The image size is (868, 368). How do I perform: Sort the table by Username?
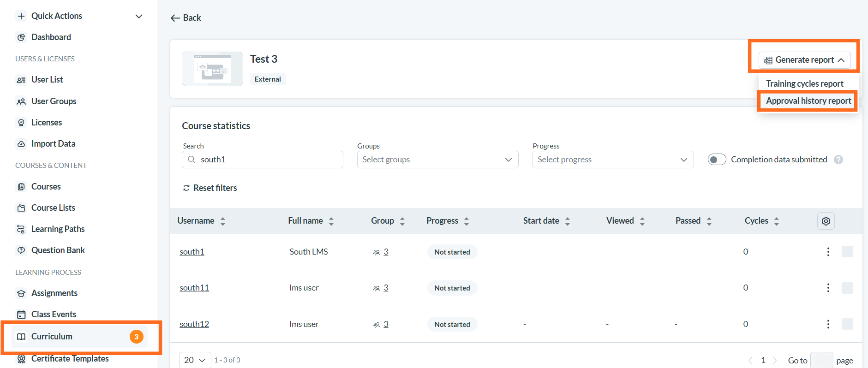pyautogui.click(x=223, y=221)
